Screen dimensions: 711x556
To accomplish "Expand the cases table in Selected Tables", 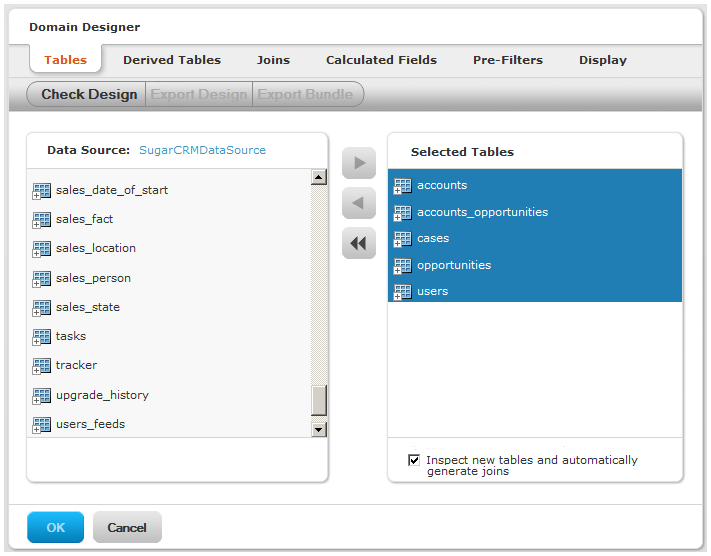I will pos(397,244).
